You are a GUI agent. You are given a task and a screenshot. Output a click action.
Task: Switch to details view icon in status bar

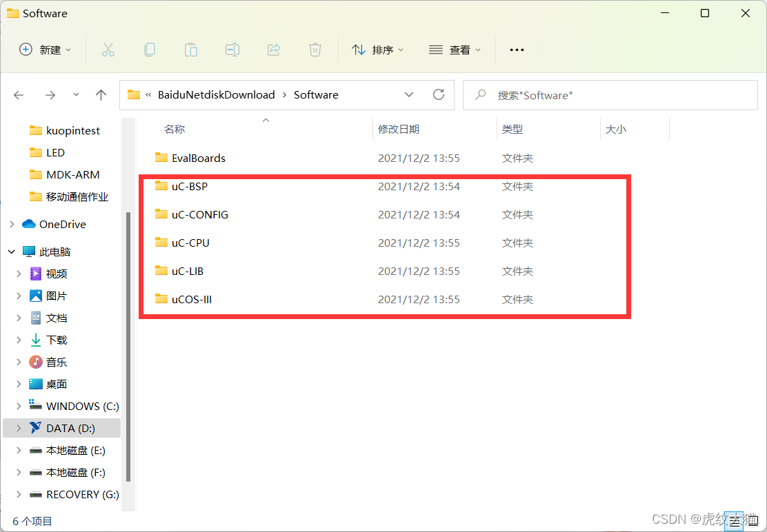tap(734, 522)
